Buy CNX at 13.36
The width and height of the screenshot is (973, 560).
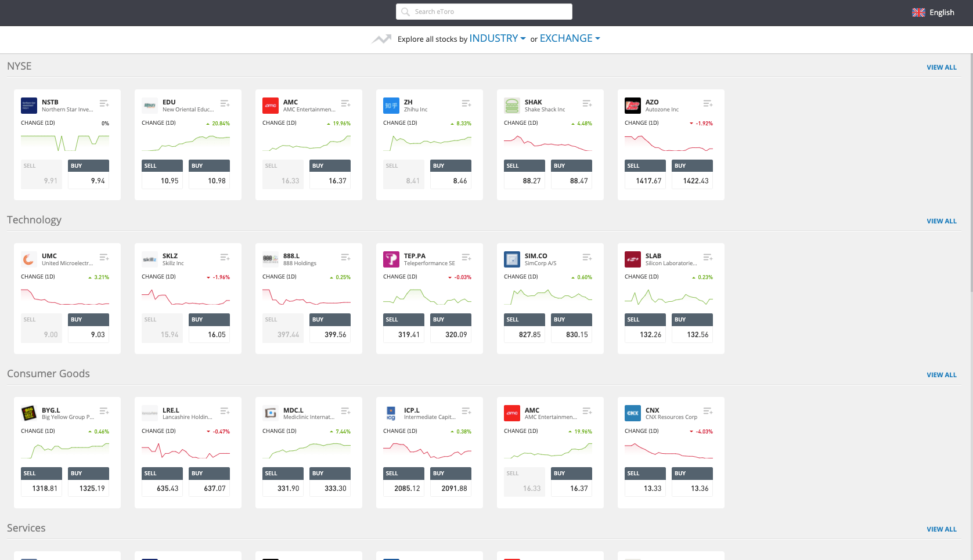(x=692, y=482)
